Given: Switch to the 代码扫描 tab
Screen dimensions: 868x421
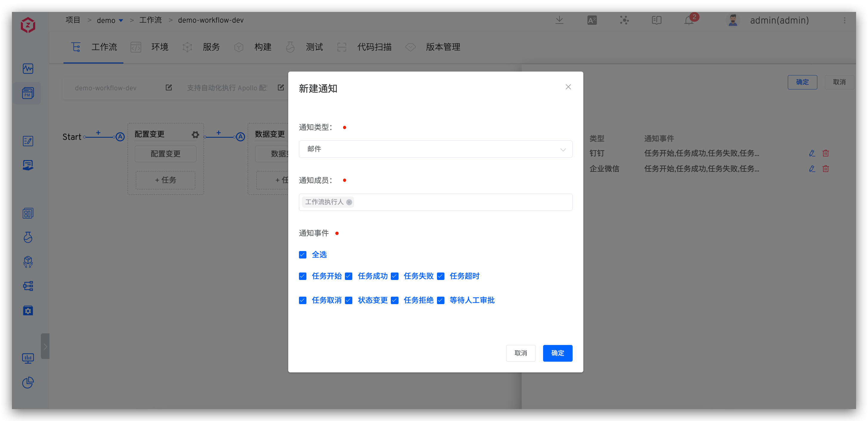Looking at the screenshot, I should coord(374,47).
